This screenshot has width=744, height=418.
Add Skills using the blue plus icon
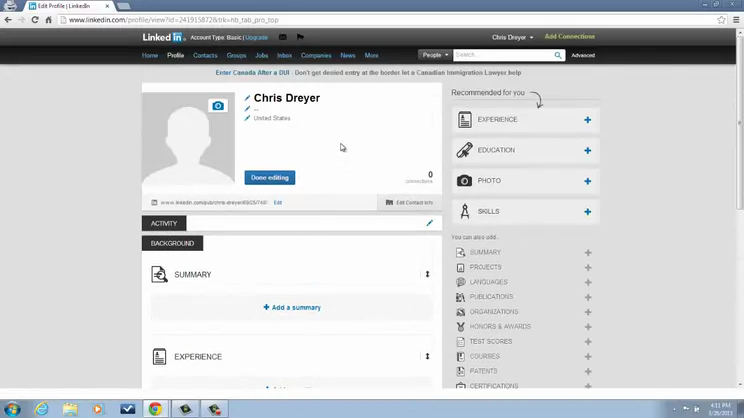coord(587,212)
